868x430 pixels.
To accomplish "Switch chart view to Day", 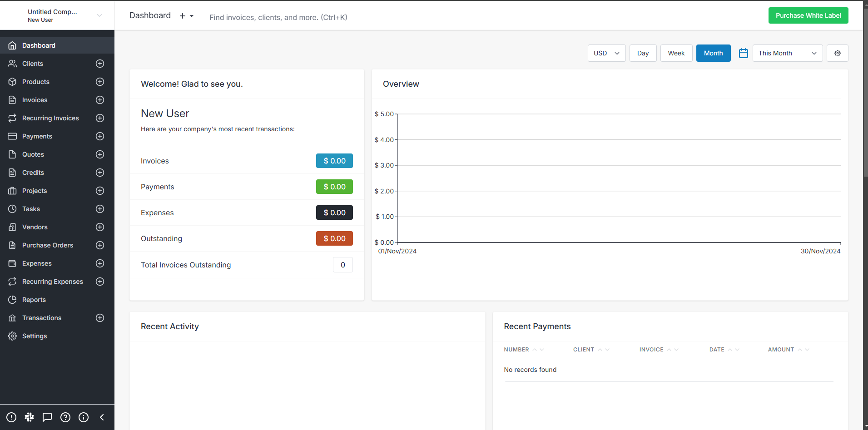I will point(642,53).
